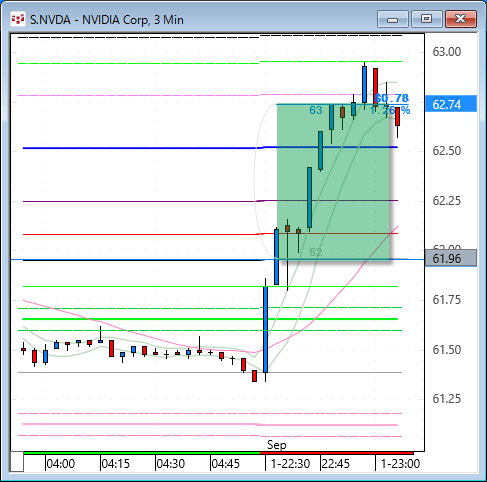Screen dimensions: 487x482
Task: Click the 04:00 time axis label
Action: click(x=61, y=464)
